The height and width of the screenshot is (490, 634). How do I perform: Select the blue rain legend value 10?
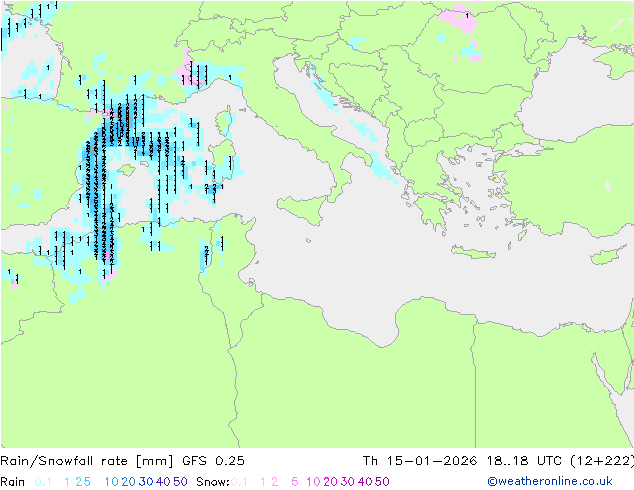112,482
